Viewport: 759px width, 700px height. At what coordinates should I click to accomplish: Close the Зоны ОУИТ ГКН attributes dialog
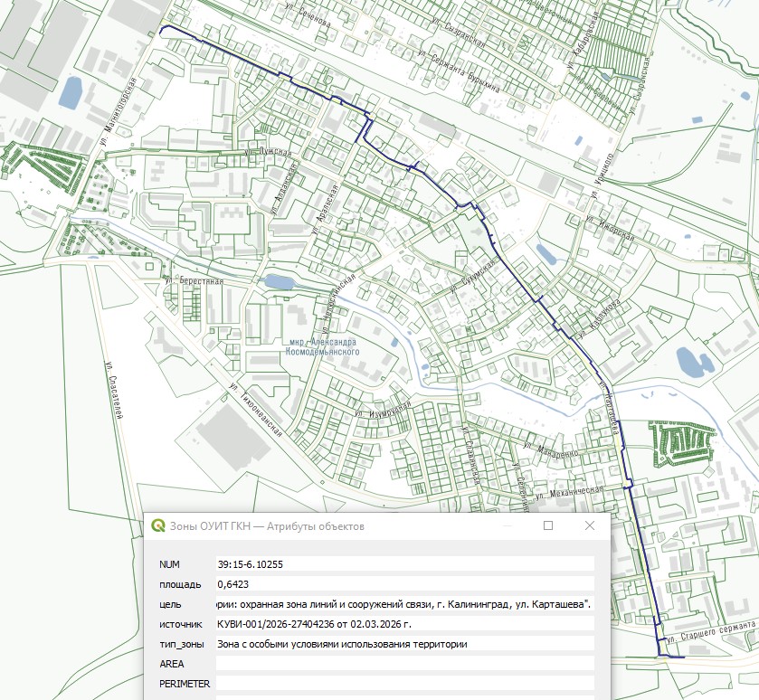point(590,525)
